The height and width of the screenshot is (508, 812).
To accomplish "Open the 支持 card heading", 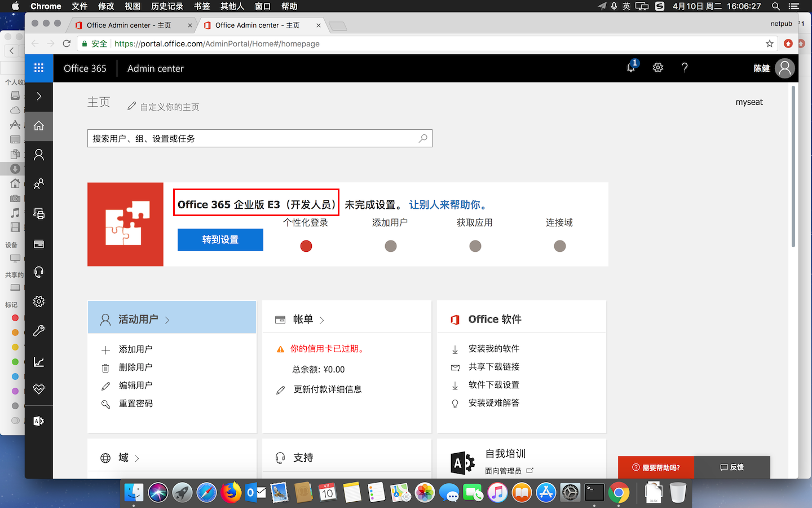I will click(303, 458).
